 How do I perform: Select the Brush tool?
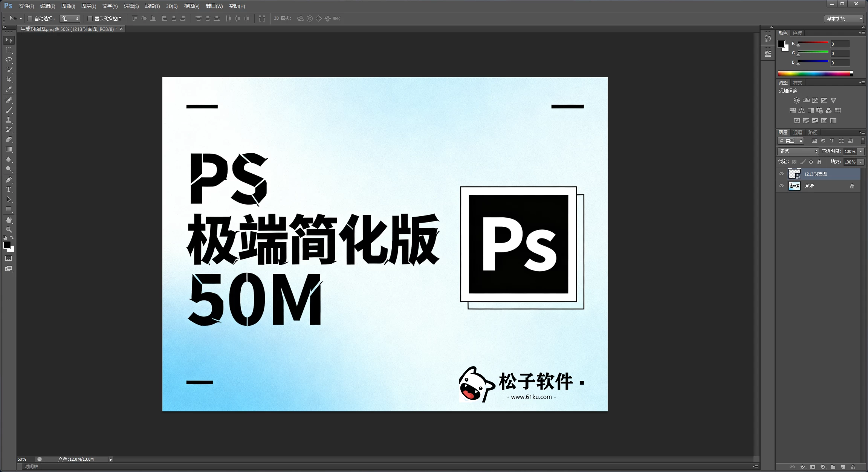click(9, 110)
